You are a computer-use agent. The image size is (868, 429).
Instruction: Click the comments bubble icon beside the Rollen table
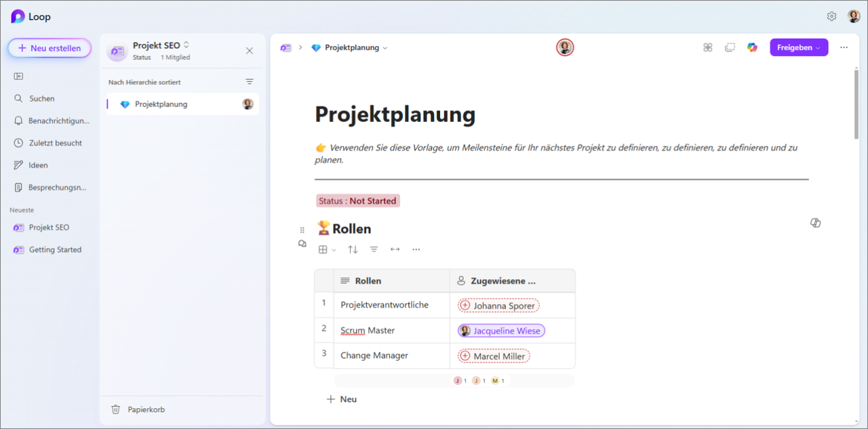302,243
